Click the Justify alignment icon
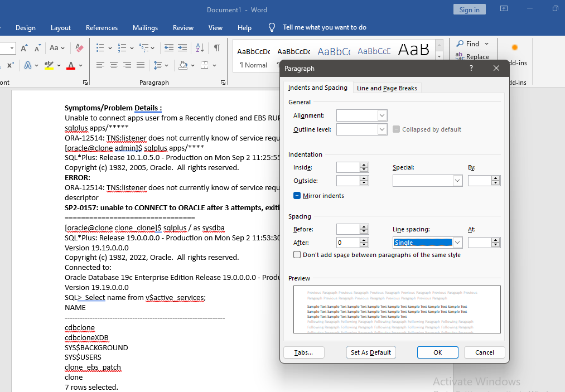Viewport: 565px width, 392px height. [x=141, y=65]
